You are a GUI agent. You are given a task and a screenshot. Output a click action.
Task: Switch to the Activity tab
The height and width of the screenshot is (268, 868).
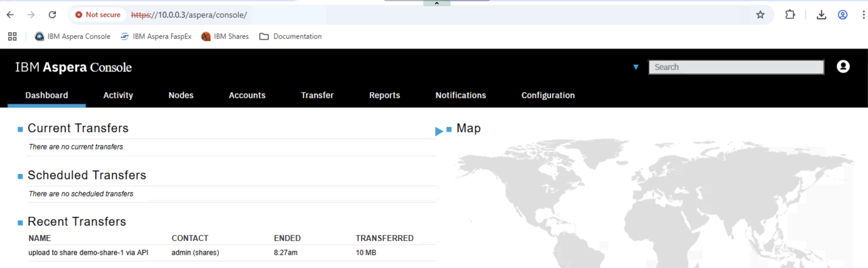[118, 95]
